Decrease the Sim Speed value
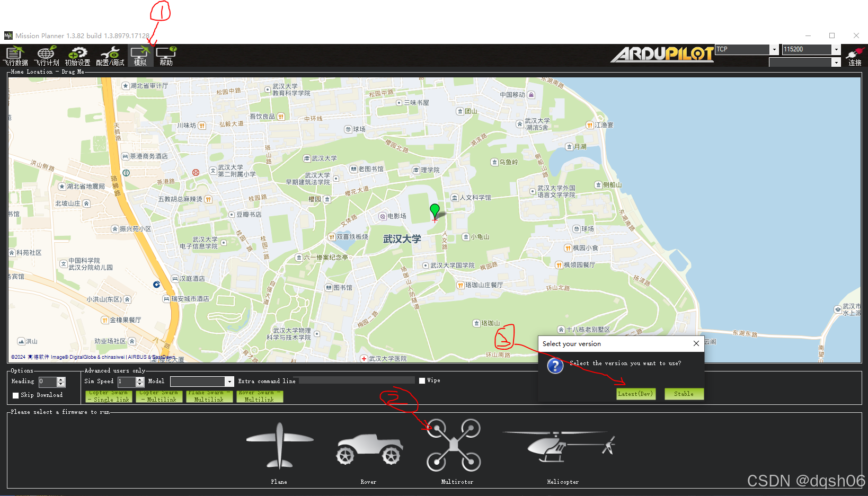Viewport: 868px width, 496px height. (140, 384)
